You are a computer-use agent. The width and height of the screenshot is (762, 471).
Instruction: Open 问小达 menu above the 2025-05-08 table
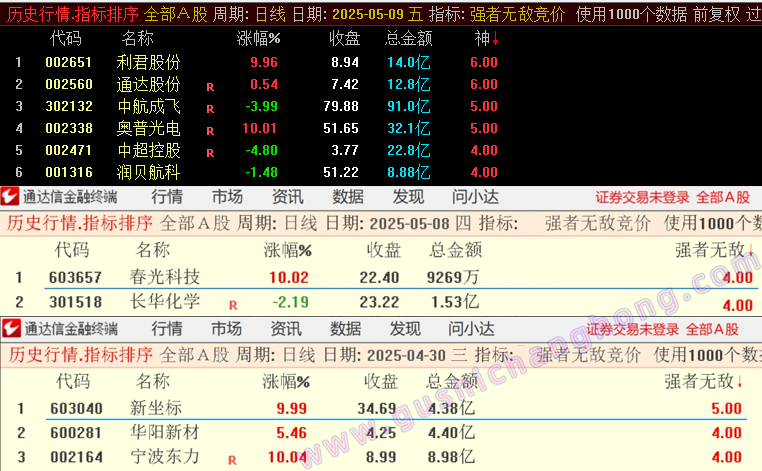pos(475,197)
